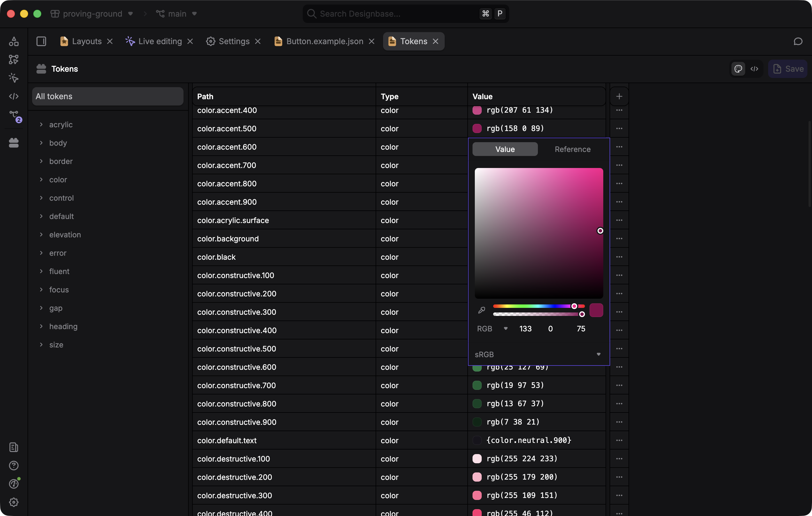Select the Reference mode in color picker

[x=573, y=149]
